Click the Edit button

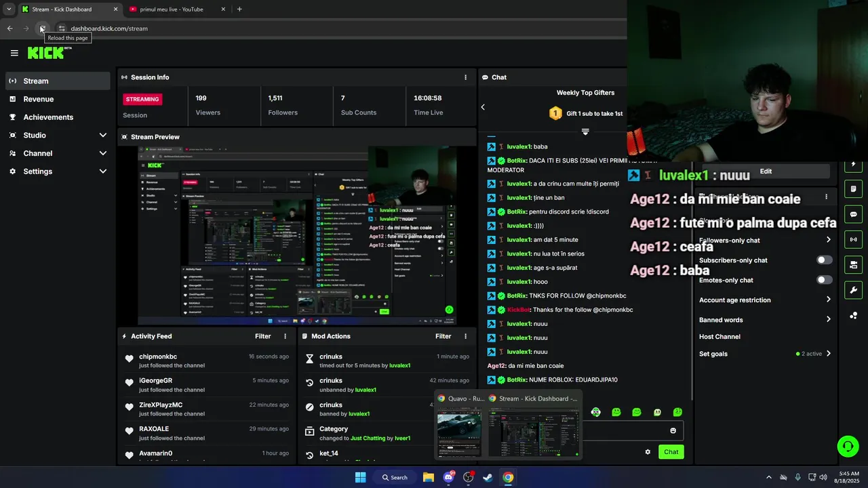click(x=766, y=171)
